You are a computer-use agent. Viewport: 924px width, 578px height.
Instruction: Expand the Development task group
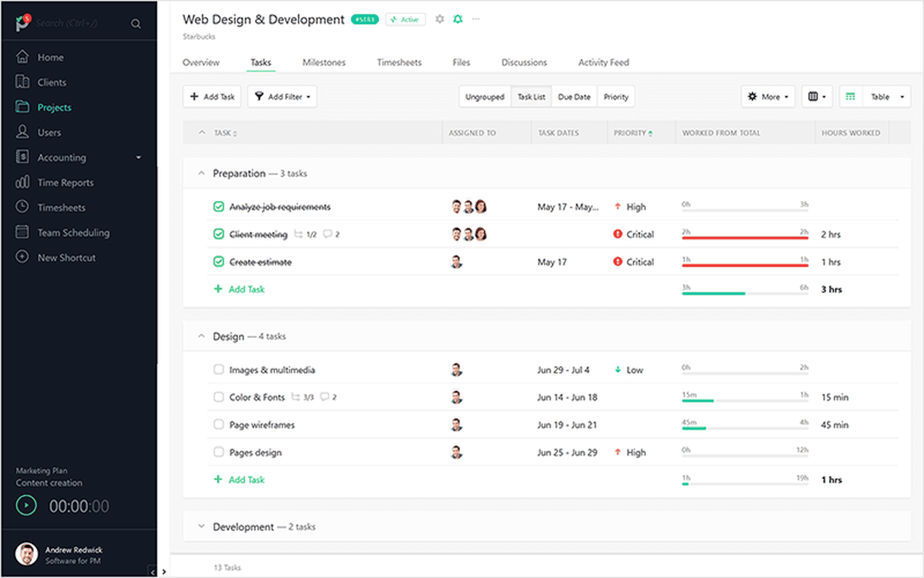(201, 526)
